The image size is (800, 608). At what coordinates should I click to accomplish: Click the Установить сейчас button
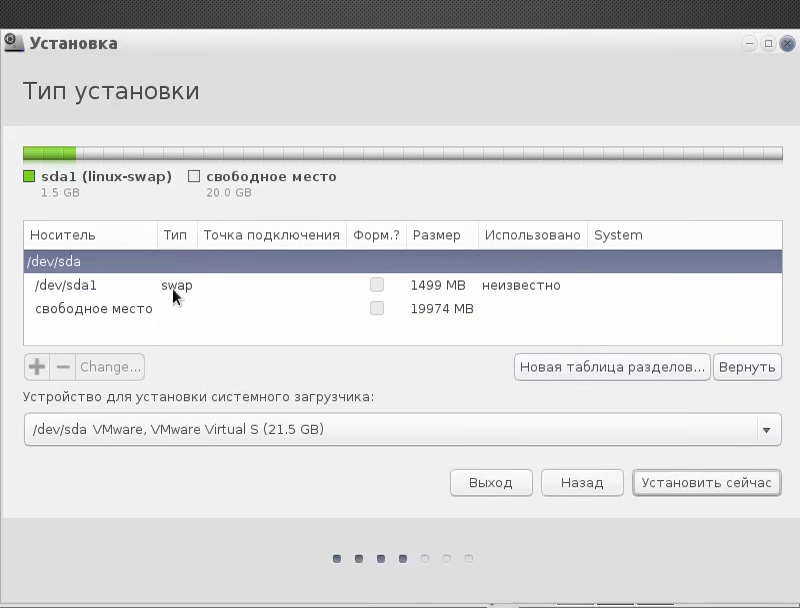[707, 483]
